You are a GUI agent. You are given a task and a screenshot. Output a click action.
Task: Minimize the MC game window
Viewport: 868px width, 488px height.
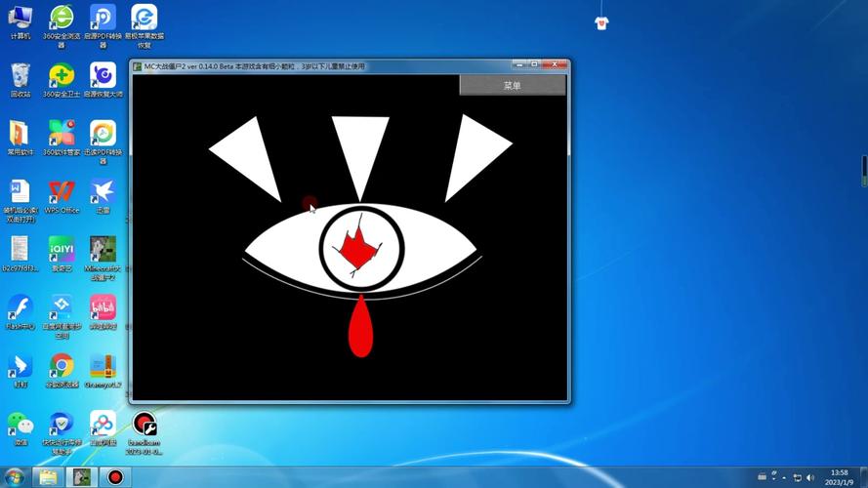(x=518, y=64)
